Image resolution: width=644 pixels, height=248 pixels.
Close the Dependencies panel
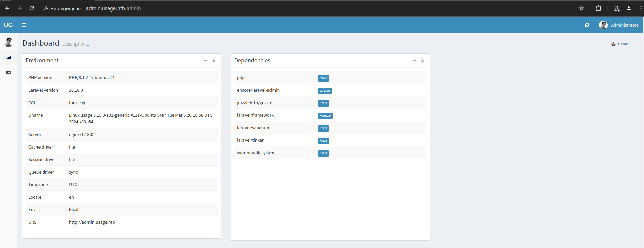point(422,61)
